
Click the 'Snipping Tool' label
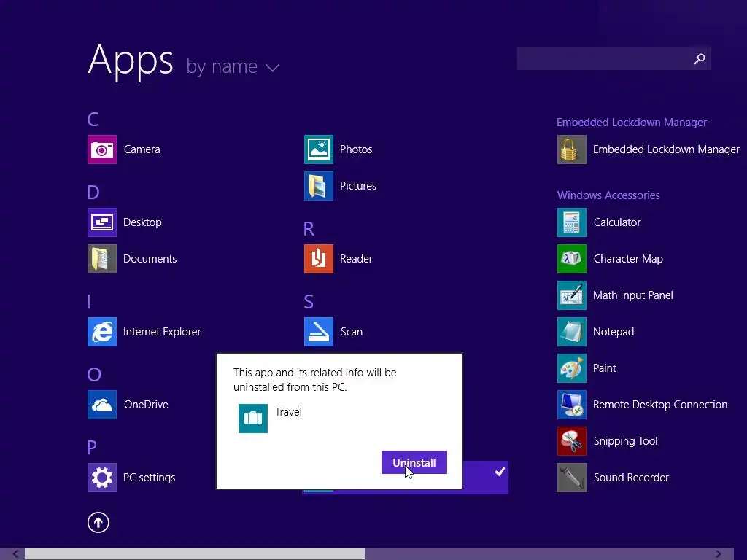click(625, 441)
